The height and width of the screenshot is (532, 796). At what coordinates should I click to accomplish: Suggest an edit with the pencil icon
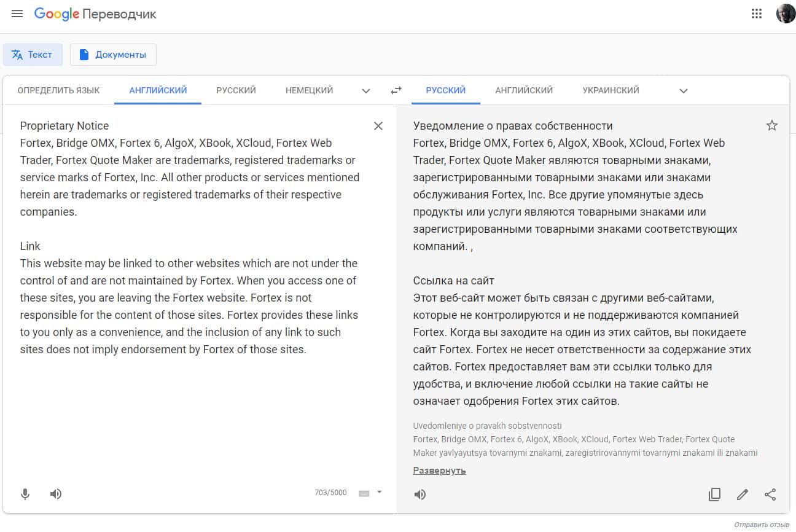pyautogui.click(x=743, y=495)
